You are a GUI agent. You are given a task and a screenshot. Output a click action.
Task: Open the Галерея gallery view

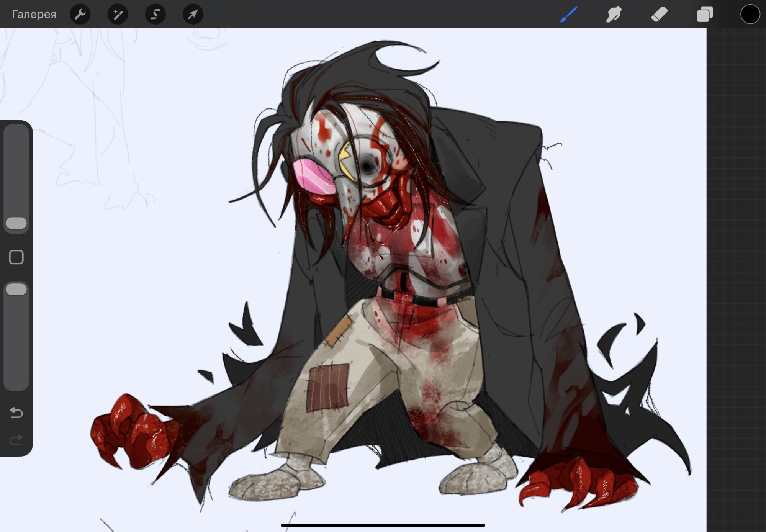click(x=34, y=15)
